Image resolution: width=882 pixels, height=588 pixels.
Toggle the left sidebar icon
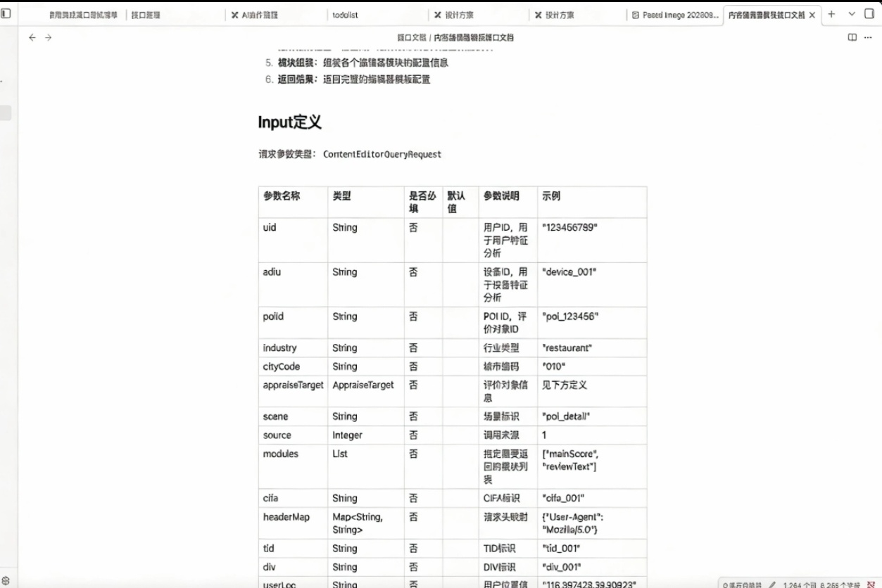coord(6,14)
